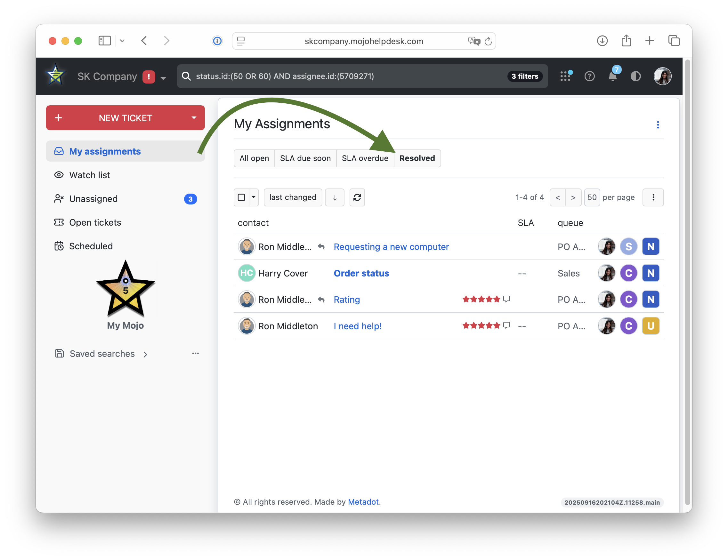The image size is (728, 560).
Task: Select Unassigned in the sidebar
Action: click(93, 199)
